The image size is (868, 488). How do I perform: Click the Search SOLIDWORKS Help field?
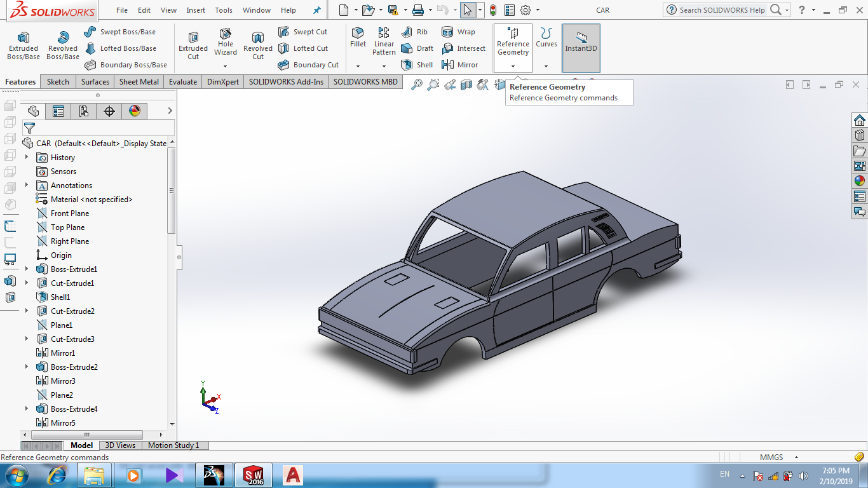[x=722, y=10]
